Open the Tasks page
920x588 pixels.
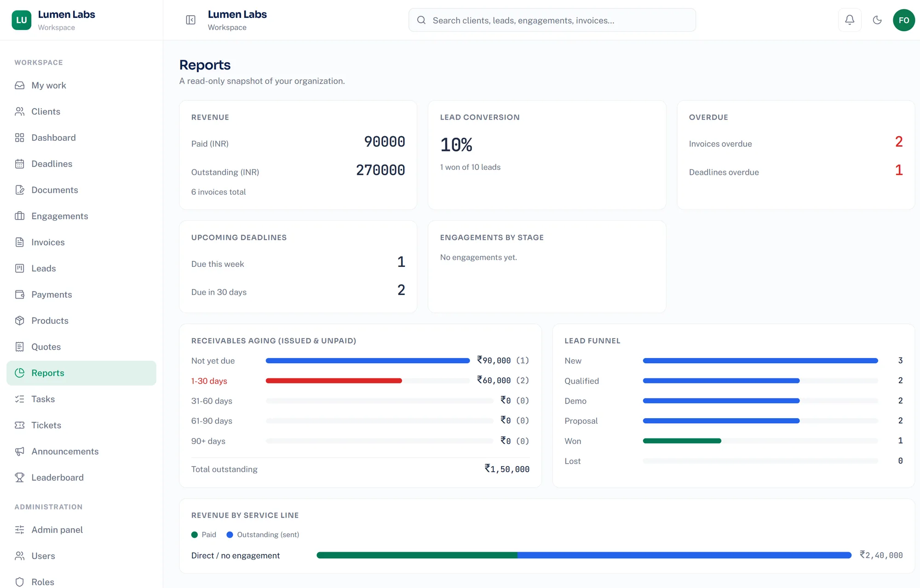[x=81, y=399]
